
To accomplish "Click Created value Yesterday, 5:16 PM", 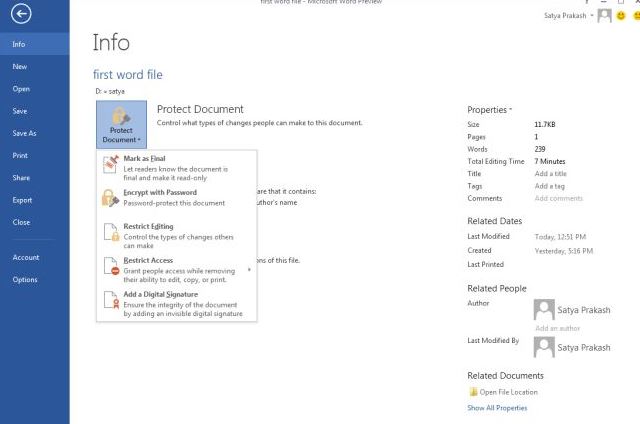I will click(x=564, y=251).
